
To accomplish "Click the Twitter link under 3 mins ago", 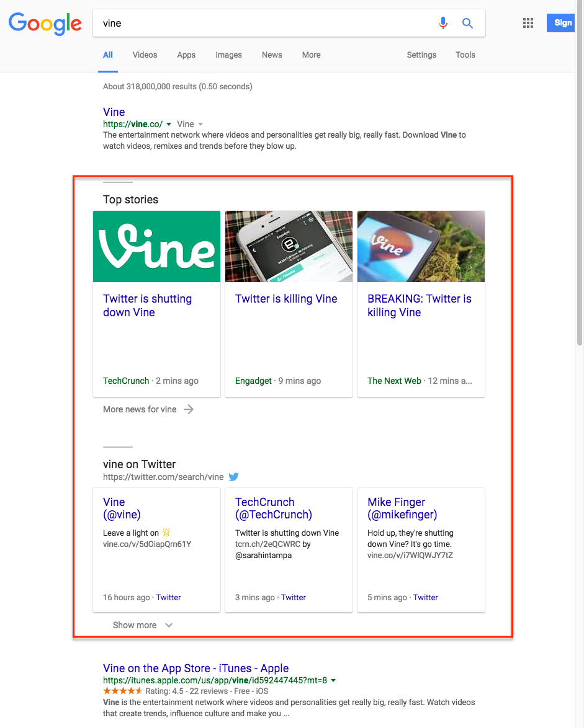I will 293,598.
